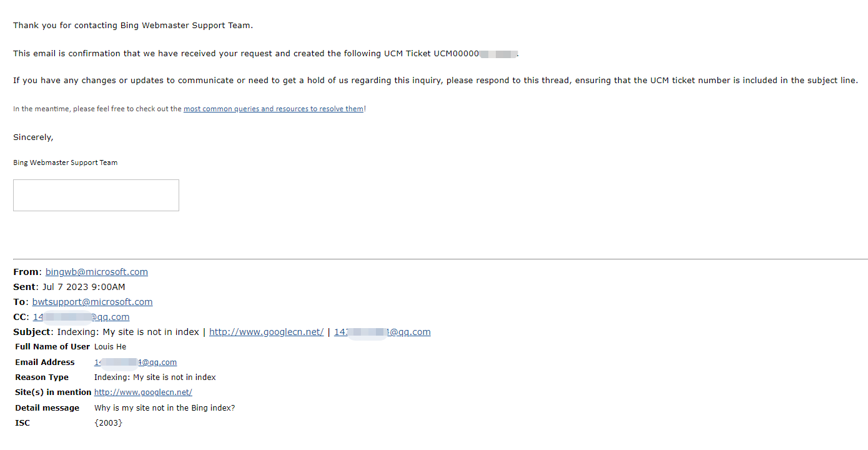This screenshot has width=868, height=450.
Task: Click the empty signature image box
Action: [x=96, y=195]
